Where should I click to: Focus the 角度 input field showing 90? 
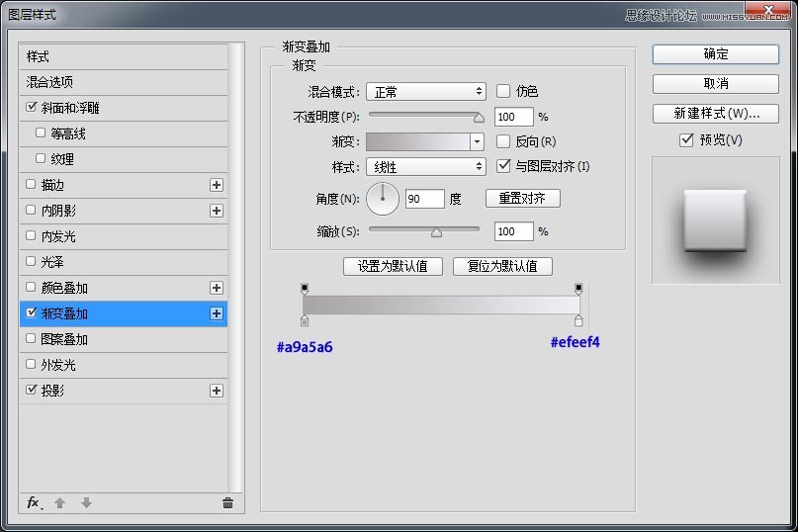(x=425, y=199)
